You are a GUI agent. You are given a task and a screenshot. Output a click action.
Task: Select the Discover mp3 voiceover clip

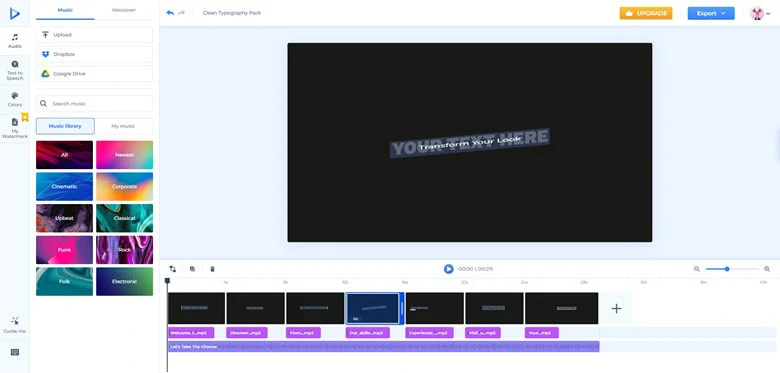point(247,333)
